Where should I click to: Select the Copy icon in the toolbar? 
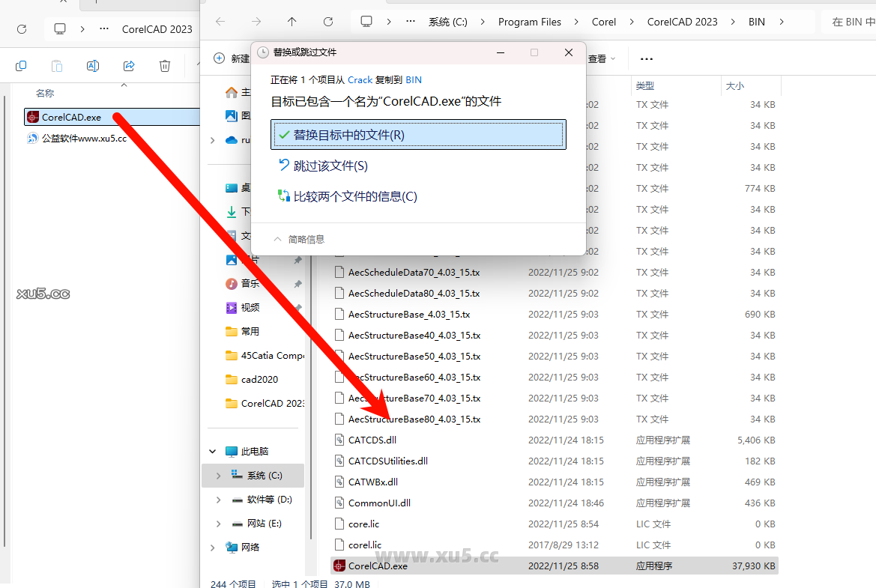pyautogui.click(x=21, y=66)
